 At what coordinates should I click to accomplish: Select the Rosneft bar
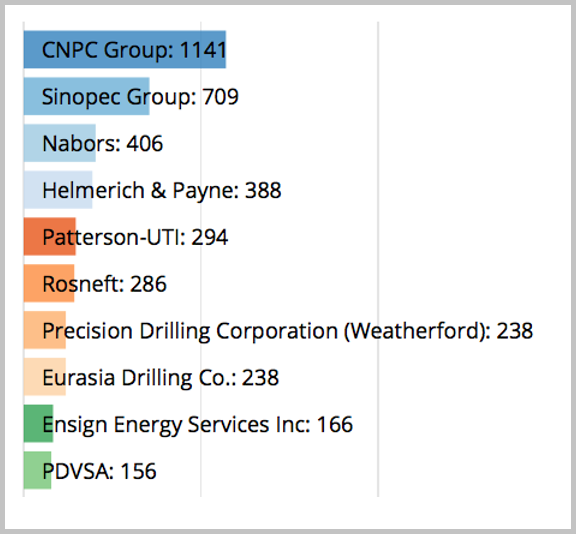click(x=49, y=284)
